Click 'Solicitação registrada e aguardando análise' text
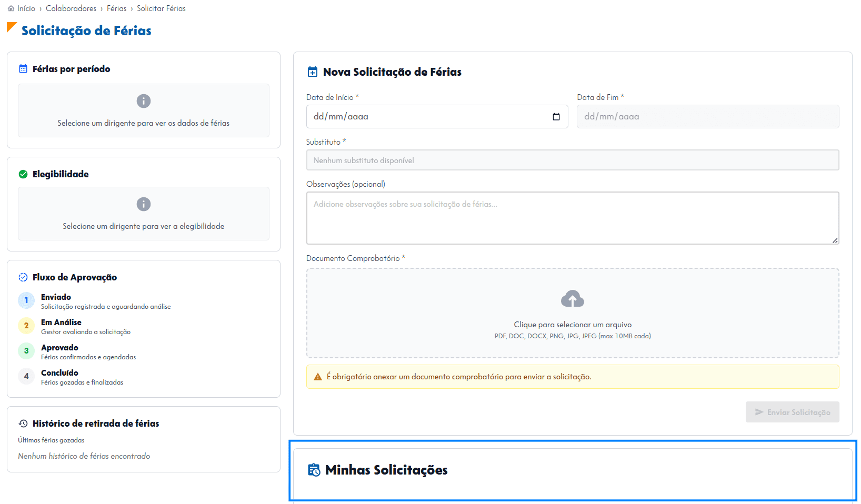The image size is (861, 504). coord(106,307)
